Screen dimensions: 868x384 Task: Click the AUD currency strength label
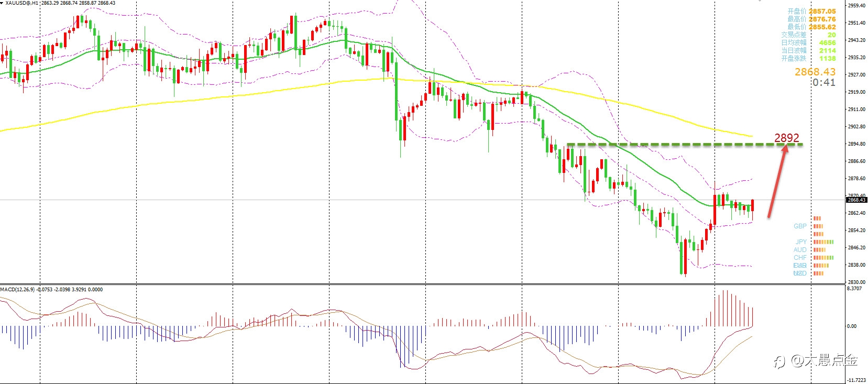point(800,250)
